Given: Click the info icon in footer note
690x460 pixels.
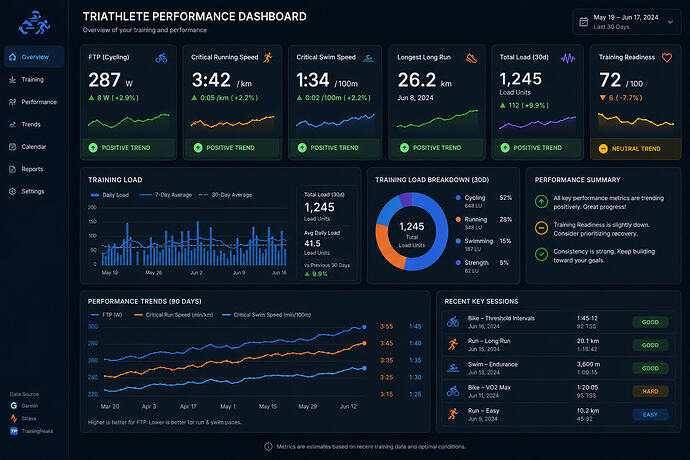Looking at the screenshot, I should coord(268,446).
